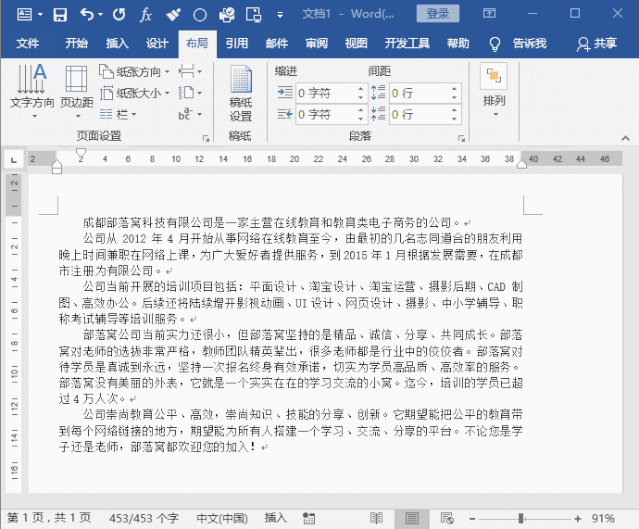Open Customize Quick Access Toolbar dropdown

[x=280, y=15]
